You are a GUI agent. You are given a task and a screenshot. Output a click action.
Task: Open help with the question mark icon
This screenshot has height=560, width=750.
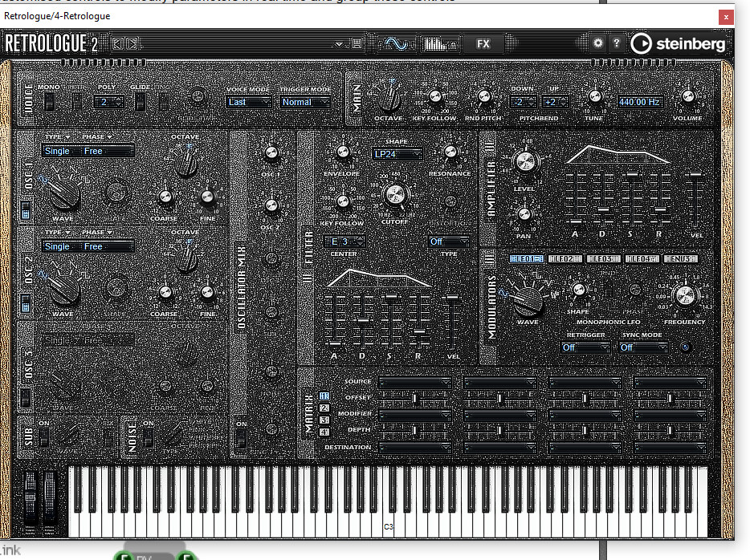(617, 43)
